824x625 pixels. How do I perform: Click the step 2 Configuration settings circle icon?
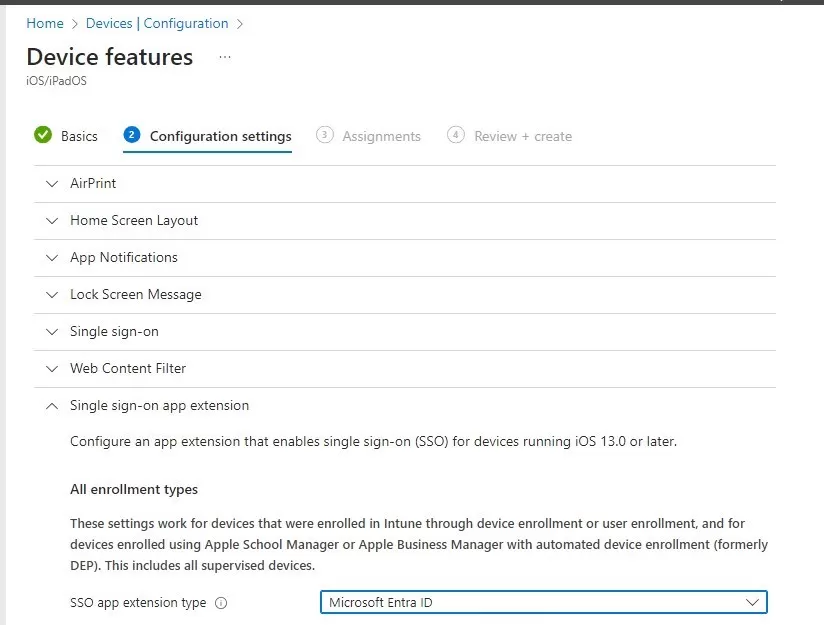click(132, 135)
